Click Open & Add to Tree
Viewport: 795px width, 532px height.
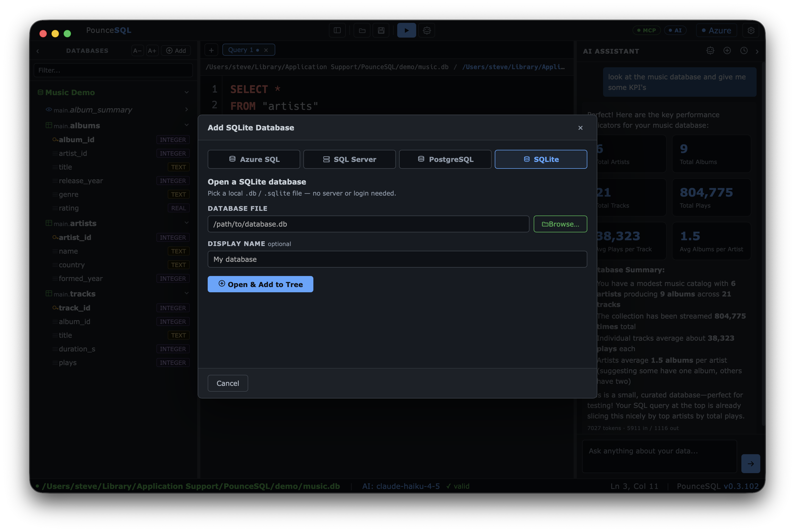pos(260,284)
